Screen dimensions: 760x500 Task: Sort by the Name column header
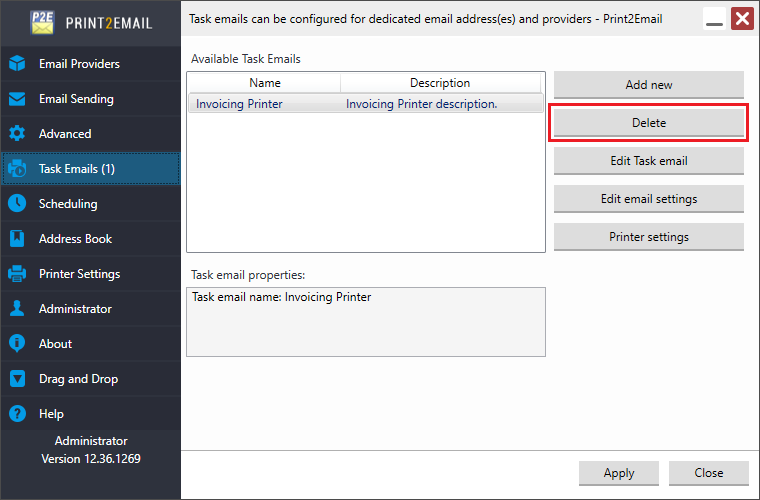pos(265,83)
